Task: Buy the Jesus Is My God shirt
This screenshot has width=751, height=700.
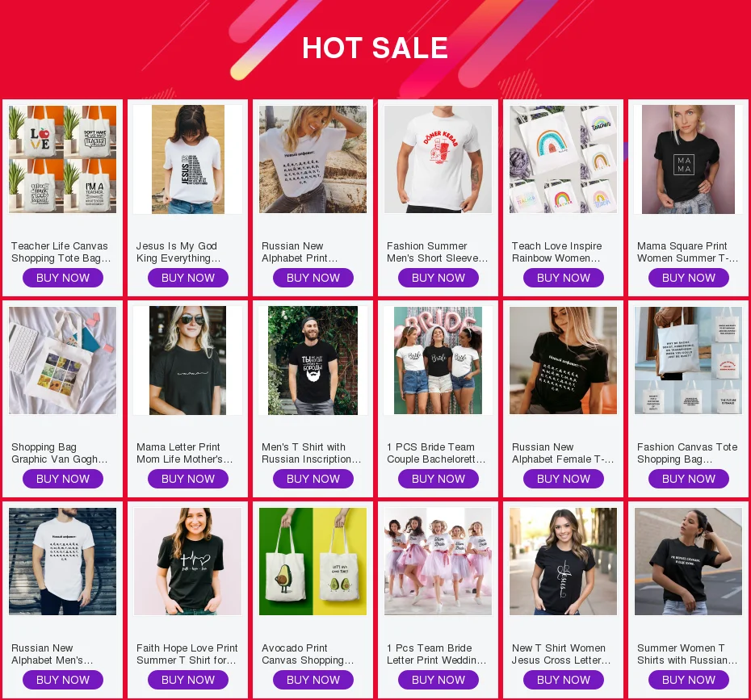Action: (187, 278)
